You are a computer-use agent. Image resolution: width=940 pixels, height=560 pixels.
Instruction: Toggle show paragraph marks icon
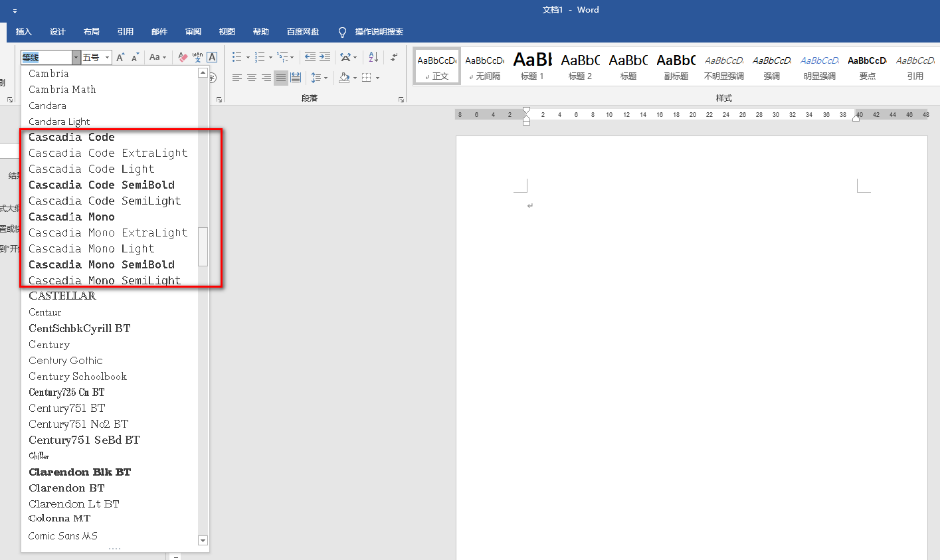pyautogui.click(x=394, y=57)
